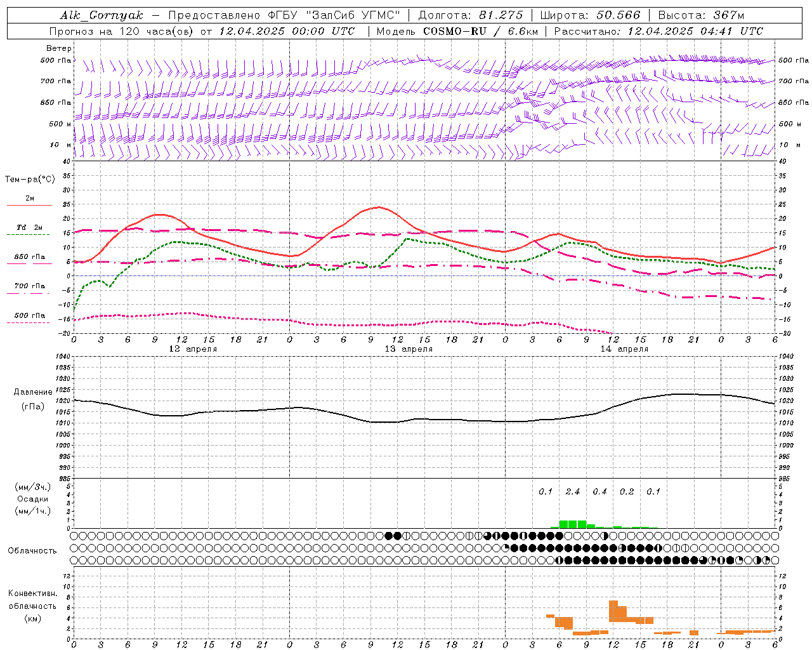Click the Осадки precipitation label
The image size is (812, 650).
click(33, 499)
